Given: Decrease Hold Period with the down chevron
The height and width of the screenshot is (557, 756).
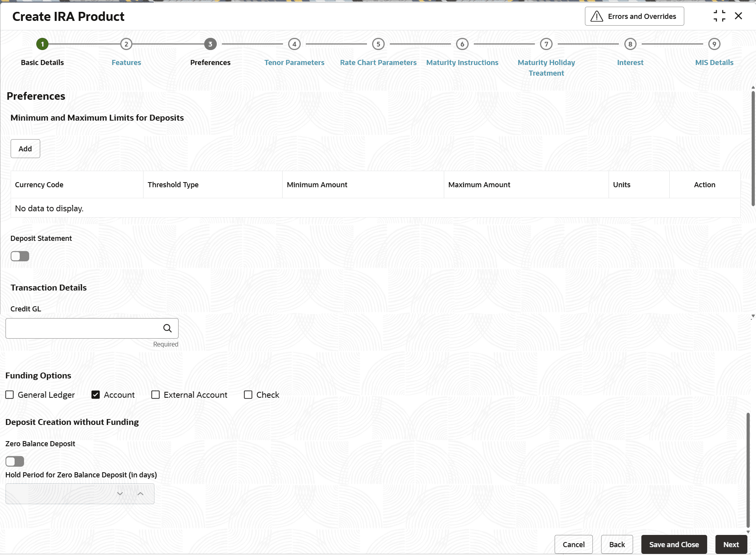Looking at the screenshot, I should tap(120, 494).
